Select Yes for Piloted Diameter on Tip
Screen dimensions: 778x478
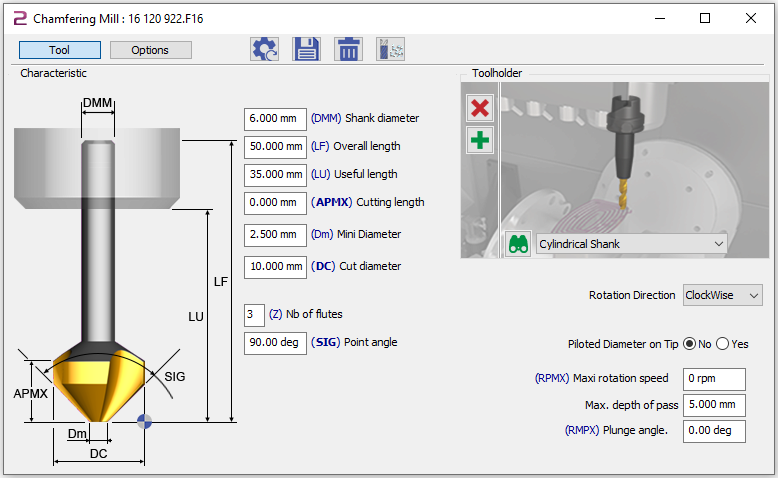723,344
